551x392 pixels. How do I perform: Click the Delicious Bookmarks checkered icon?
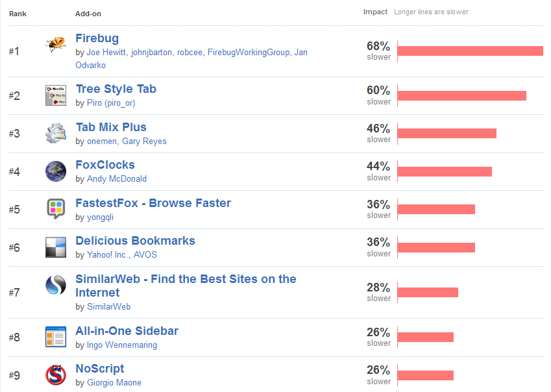(56, 247)
